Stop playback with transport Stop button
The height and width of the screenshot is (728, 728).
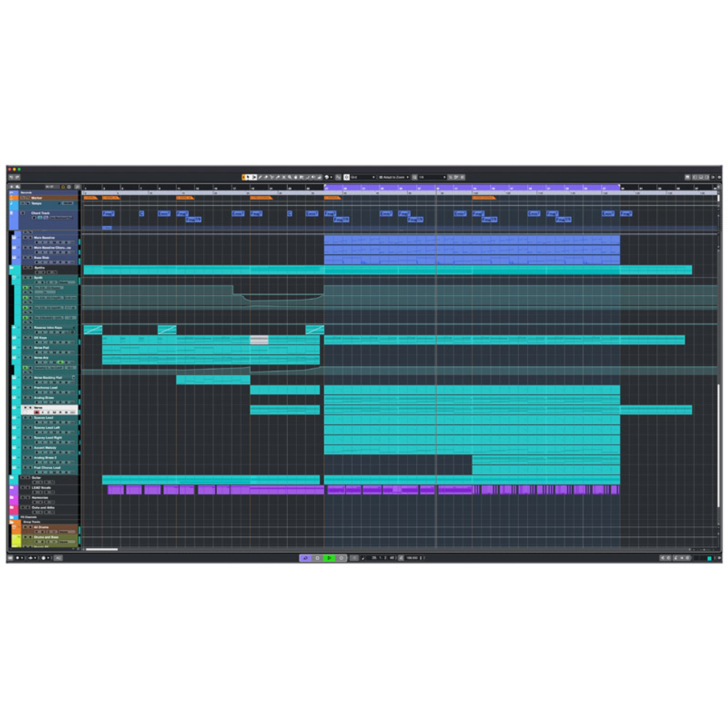tap(317, 558)
